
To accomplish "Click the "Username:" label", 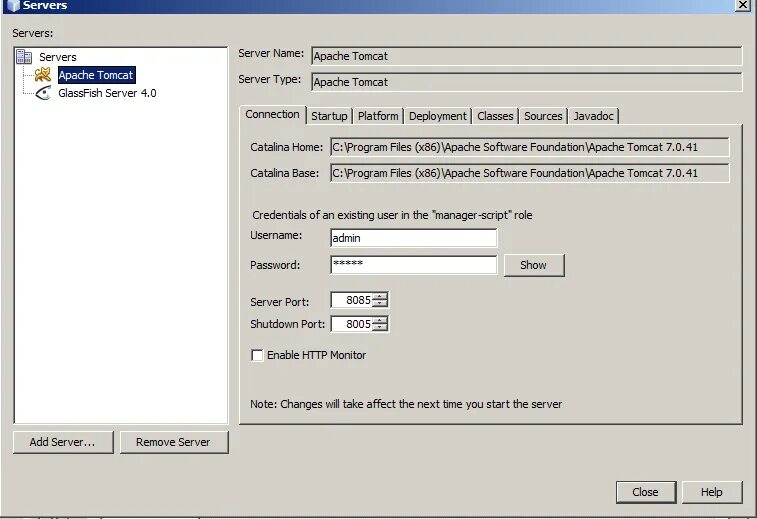I will click(276, 236).
